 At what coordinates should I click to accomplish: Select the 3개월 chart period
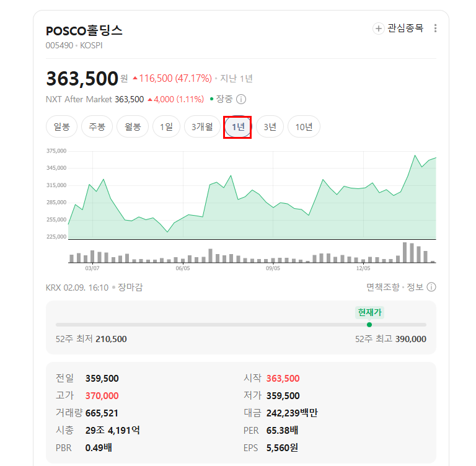coord(202,126)
